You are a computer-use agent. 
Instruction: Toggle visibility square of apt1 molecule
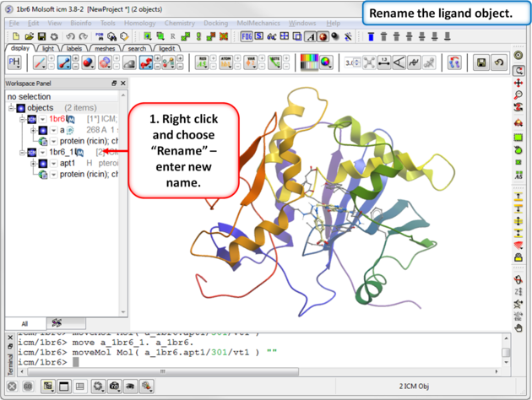click(x=42, y=163)
